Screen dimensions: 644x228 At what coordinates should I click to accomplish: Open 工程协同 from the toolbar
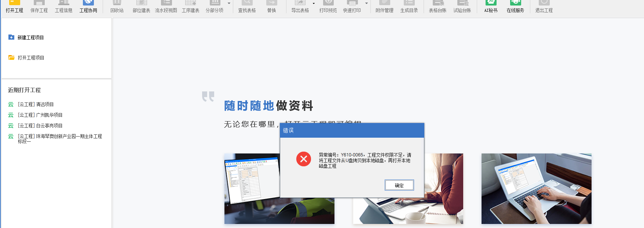coord(88,6)
